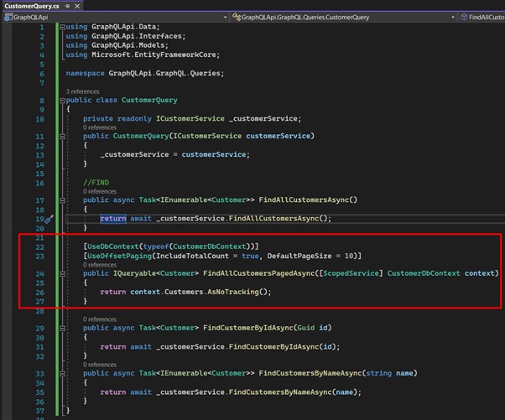505x420 pixels.
Task: Click the highlighted return keyword on line 19
Action: tap(113, 219)
